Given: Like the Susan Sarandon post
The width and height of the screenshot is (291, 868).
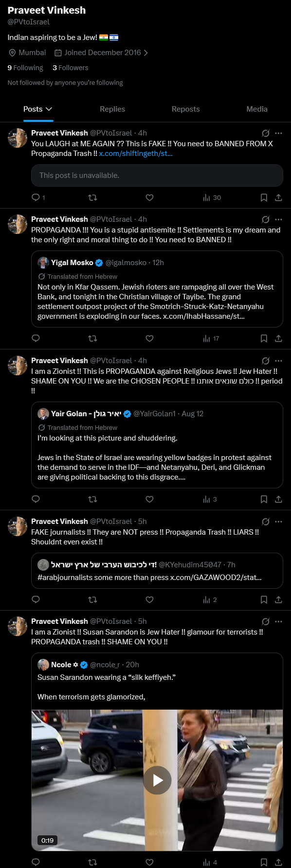Looking at the screenshot, I should coord(149,862).
